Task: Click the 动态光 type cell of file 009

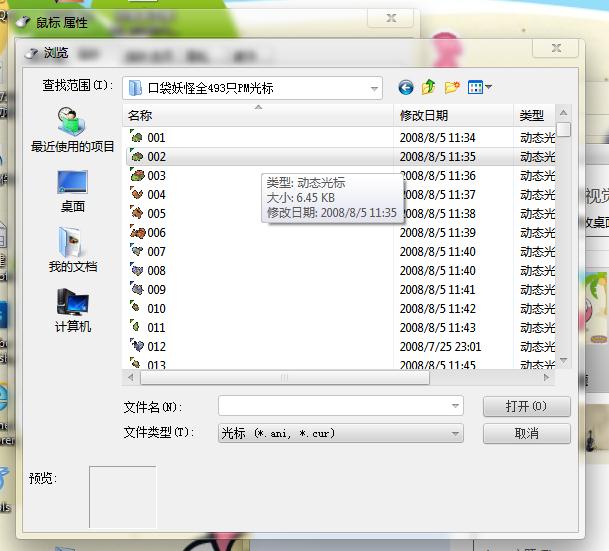Action: (x=538, y=290)
